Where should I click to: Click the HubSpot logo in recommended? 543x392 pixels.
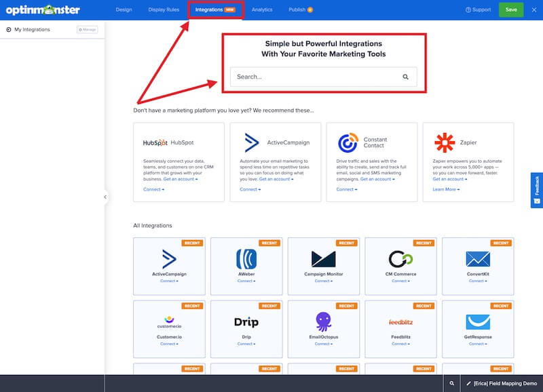[155, 142]
